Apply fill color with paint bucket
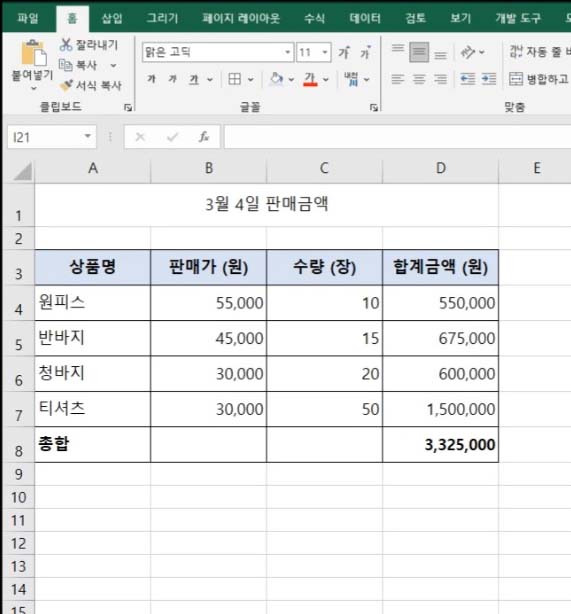This screenshot has height=614, width=571. coord(276,79)
